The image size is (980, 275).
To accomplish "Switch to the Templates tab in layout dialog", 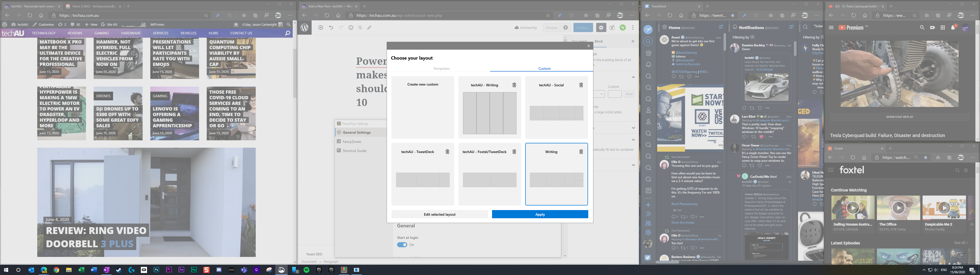I will [x=441, y=69].
